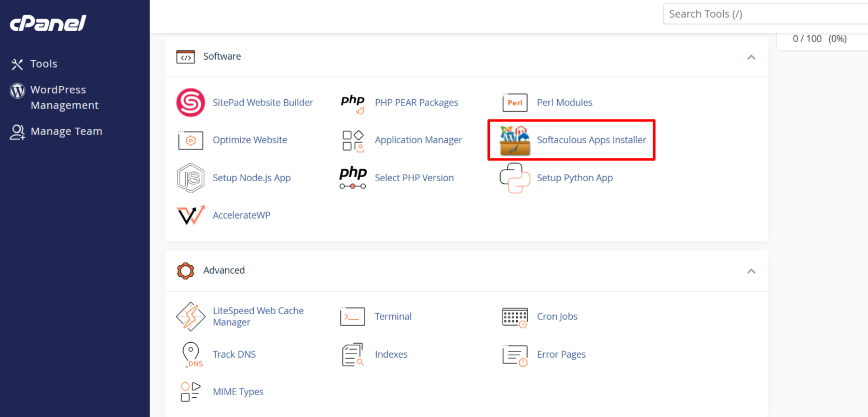Open Cron Jobs link
Image resolution: width=868 pixels, height=417 pixels.
(x=557, y=316)
